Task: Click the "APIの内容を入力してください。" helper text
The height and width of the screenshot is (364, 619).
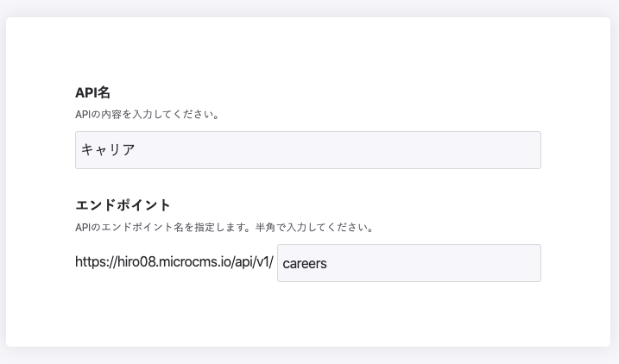Action: click(148, 115)
